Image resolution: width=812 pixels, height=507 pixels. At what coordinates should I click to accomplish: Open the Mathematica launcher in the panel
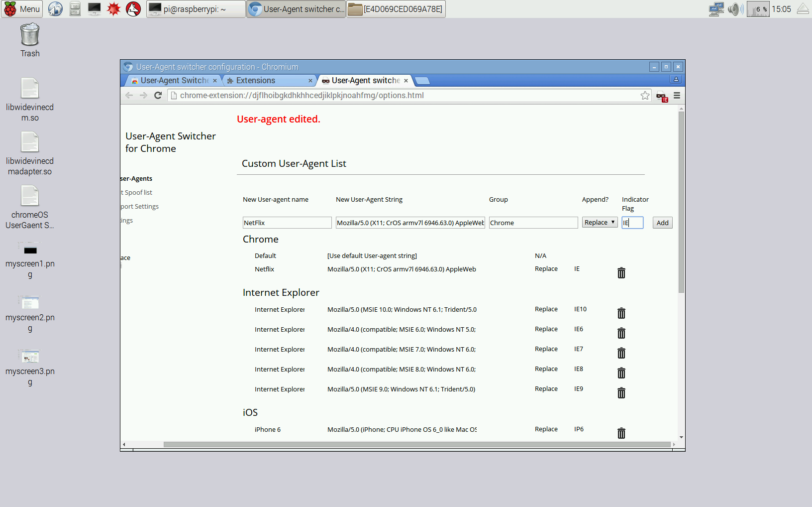click(x=114, y=9)
